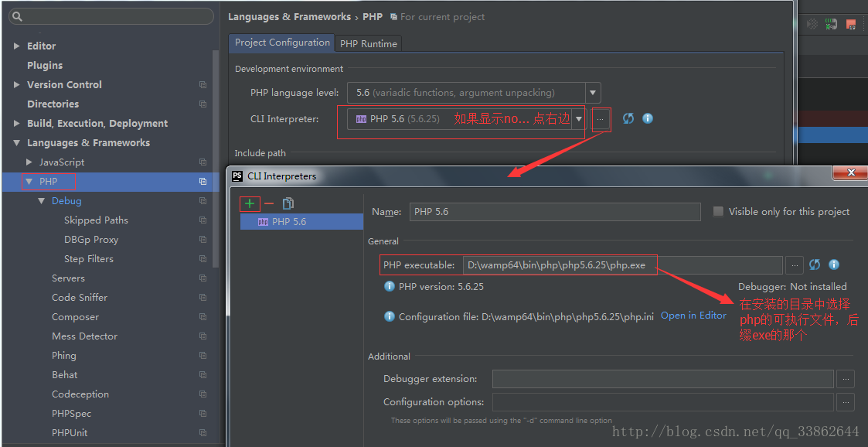Expand the JavaScript node arrow
The image size is (868, 447).
29,162
